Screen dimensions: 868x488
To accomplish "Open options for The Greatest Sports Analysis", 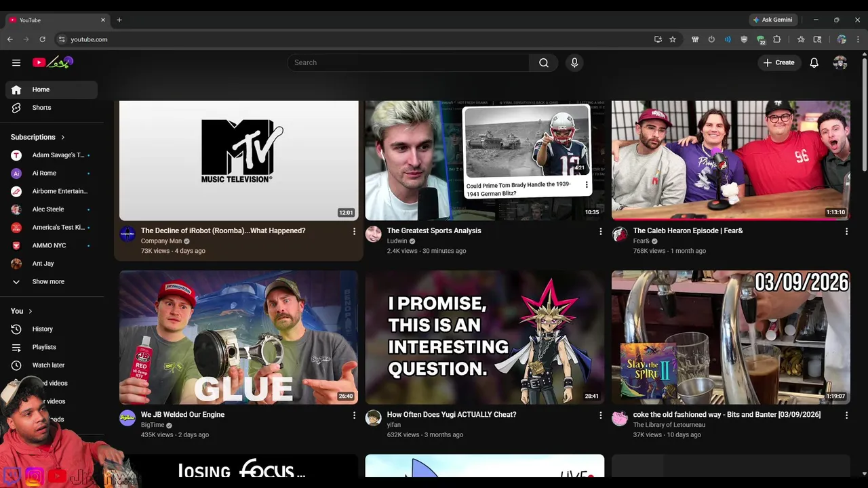I will [x=600, y=232].
